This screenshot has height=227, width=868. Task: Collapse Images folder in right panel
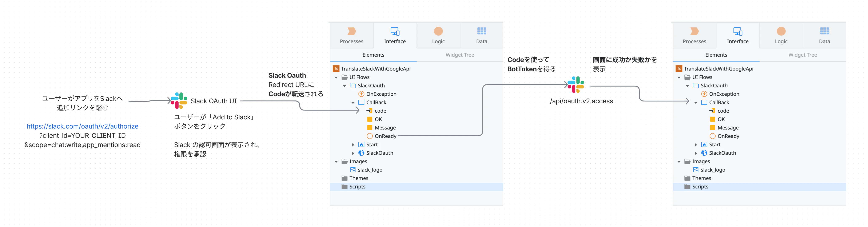coord(679,162)
